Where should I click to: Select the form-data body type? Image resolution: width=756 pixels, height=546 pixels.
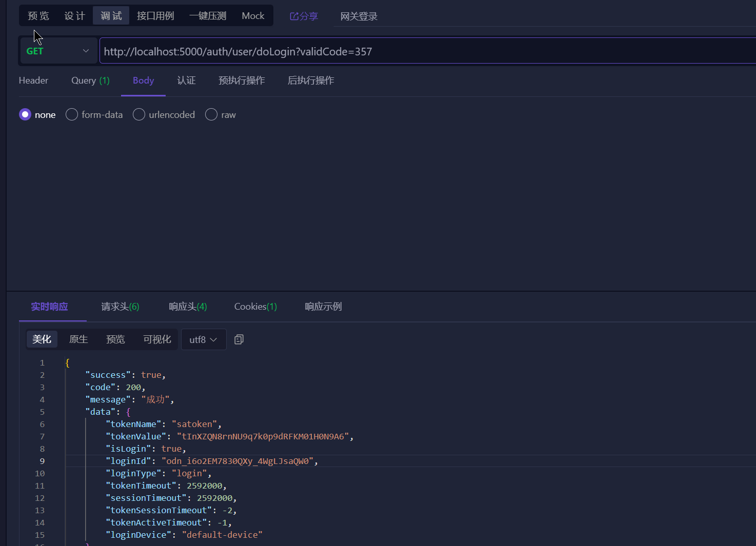(72, 114)
